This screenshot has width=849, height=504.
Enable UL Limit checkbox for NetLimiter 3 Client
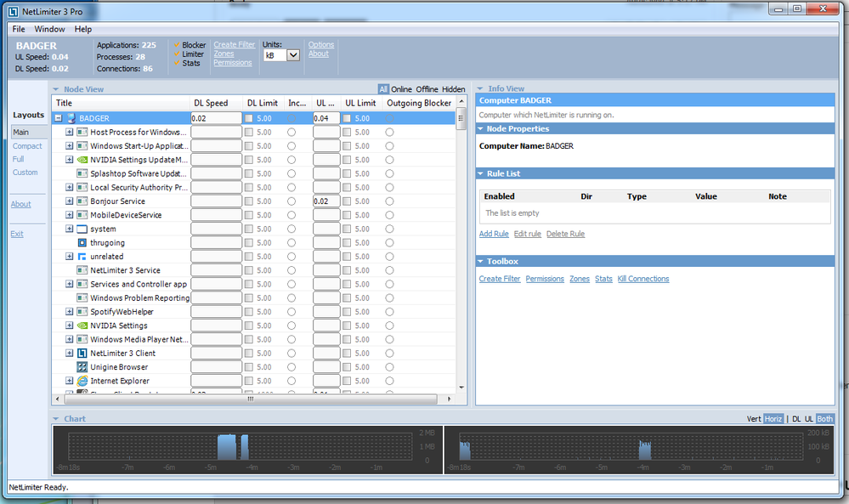tap(347, 353)
